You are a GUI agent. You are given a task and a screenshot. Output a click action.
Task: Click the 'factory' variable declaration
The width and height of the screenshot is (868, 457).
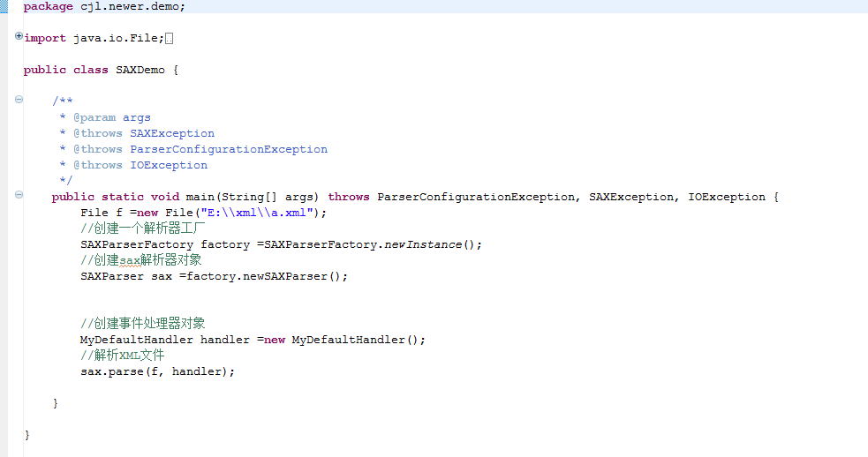pos(225,244)
